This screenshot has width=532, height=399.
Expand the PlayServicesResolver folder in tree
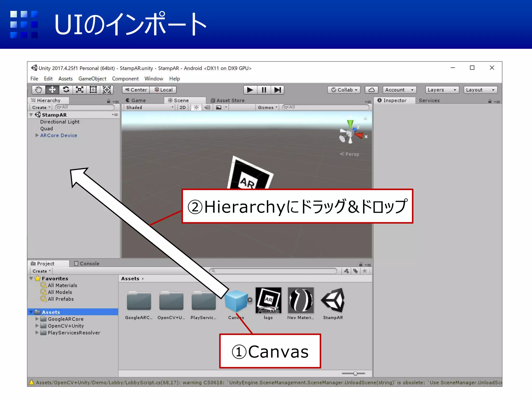37,332
